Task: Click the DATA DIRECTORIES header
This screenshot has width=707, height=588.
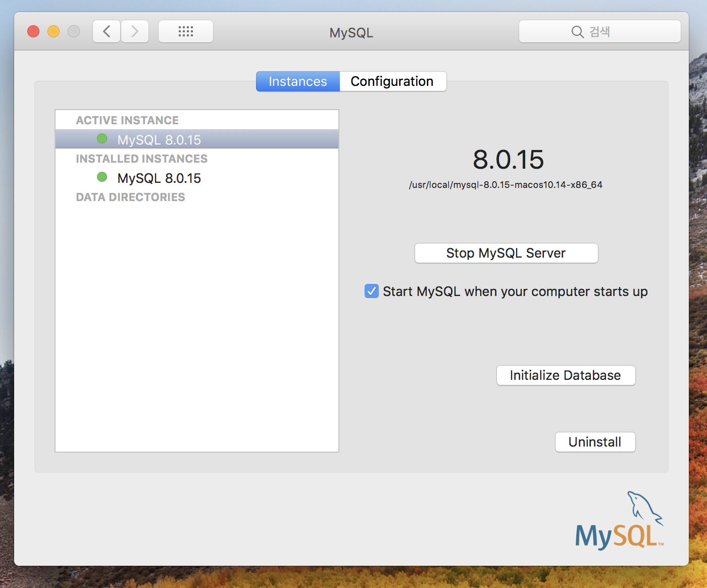Action: tap(130, 197)
